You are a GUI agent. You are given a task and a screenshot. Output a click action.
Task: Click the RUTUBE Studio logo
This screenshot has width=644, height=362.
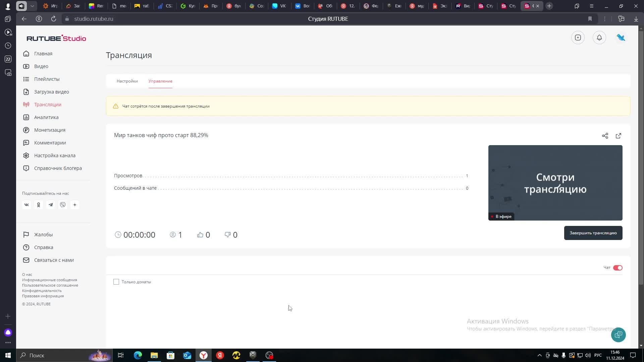coord(56,38)
